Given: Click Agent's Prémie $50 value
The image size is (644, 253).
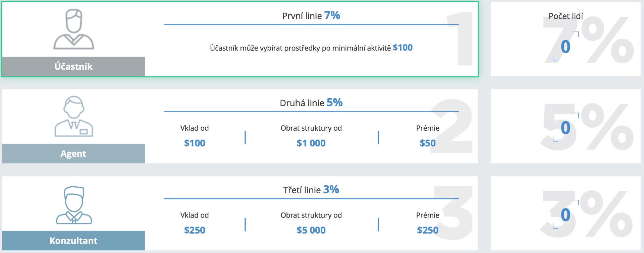Looking at the screenshot, I should pos(428,143).
